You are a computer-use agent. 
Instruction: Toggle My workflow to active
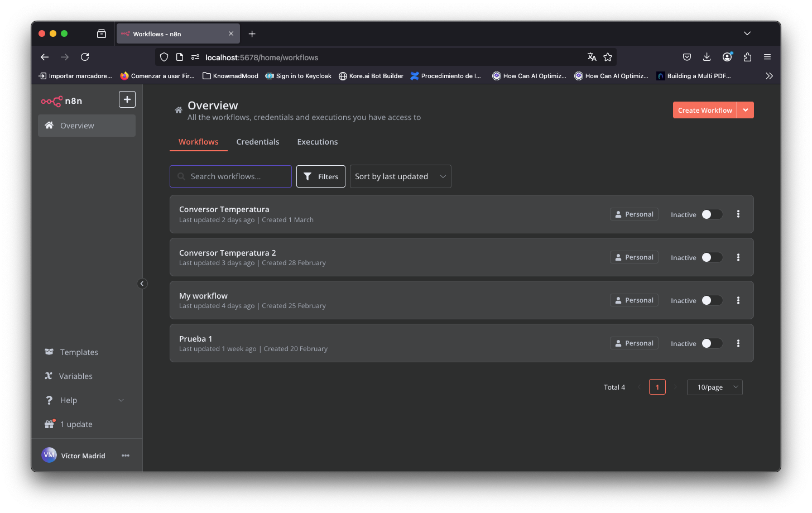712,300
